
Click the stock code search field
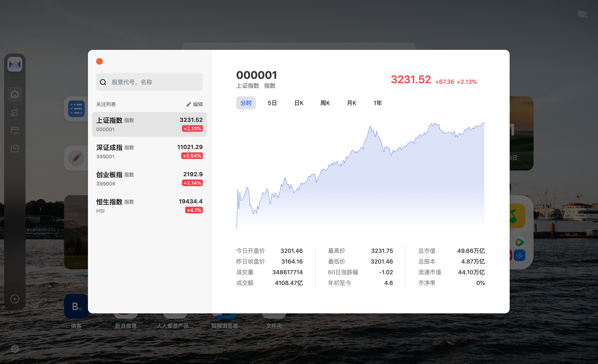155,82
